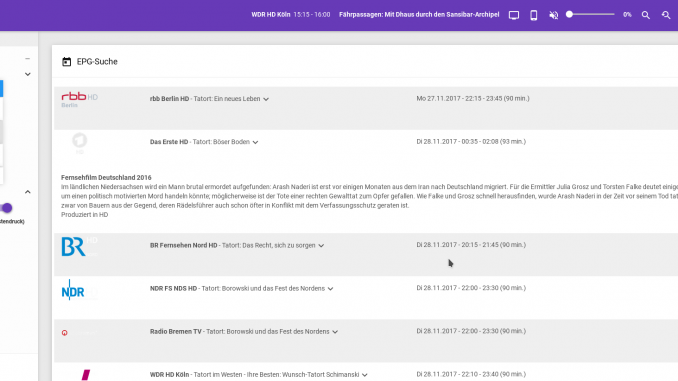Click 'NDR FS NDS HD' channel name
Screen dimensions: 678x381
coord(173,288)
